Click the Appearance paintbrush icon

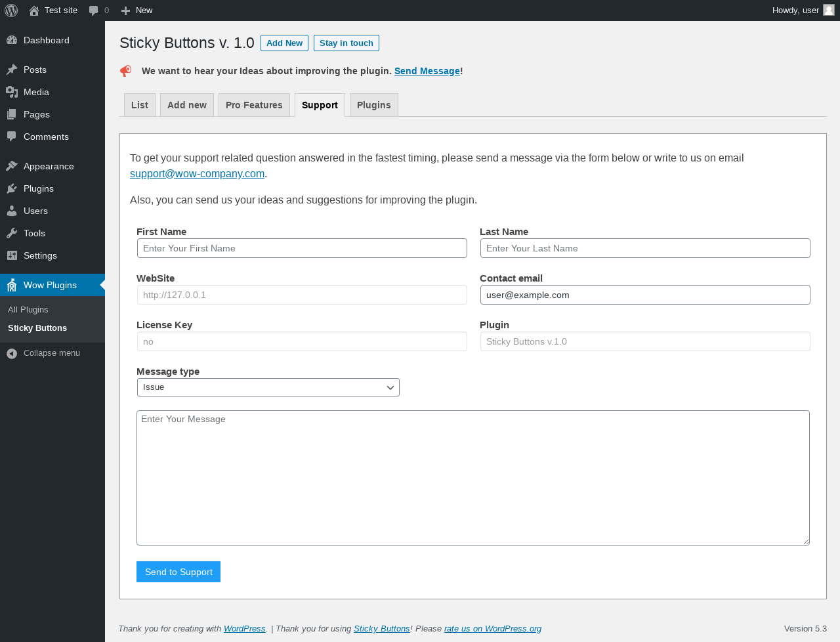tap(12, 166)
